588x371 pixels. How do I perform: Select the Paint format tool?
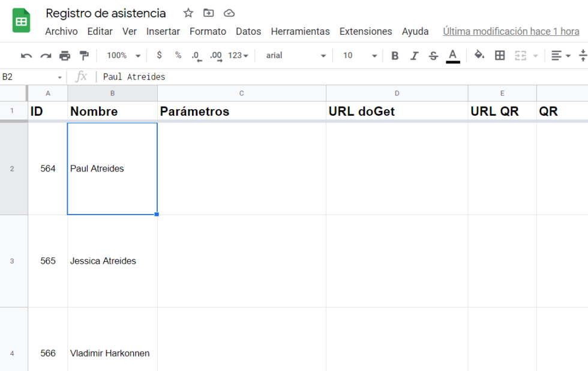click(84, 55)
